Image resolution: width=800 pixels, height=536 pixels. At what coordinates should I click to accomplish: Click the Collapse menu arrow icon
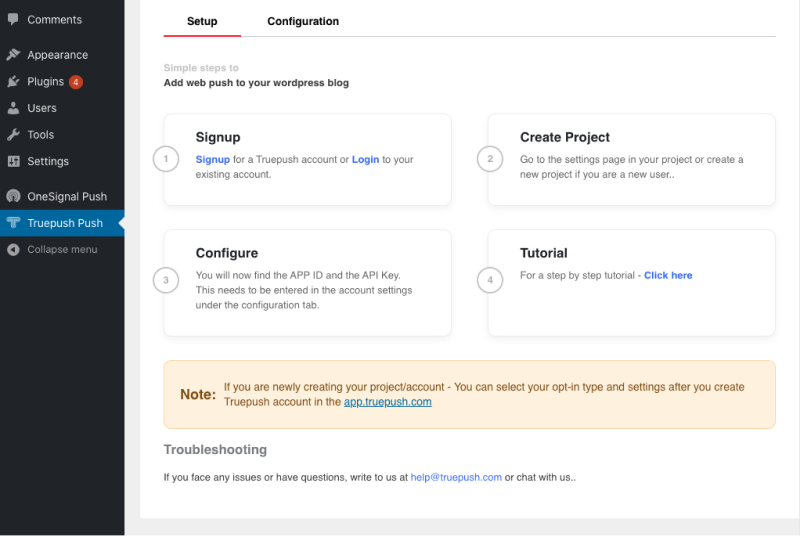click(13, 249)
